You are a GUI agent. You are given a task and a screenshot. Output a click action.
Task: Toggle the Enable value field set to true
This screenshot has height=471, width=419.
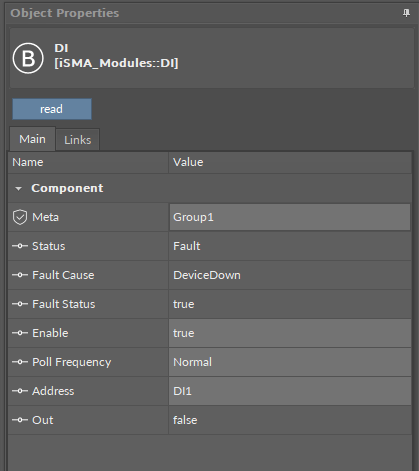tap(290, 333)
